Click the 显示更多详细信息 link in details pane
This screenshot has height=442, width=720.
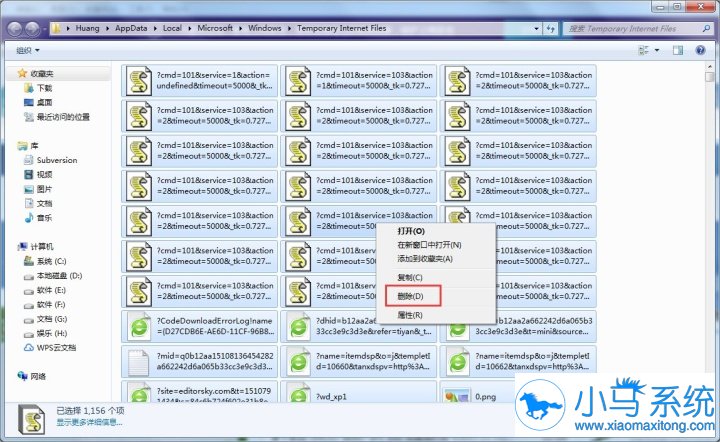[89, 422]
